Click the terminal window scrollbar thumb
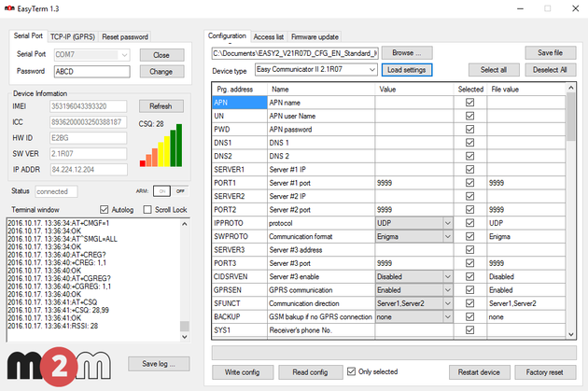 184,327
